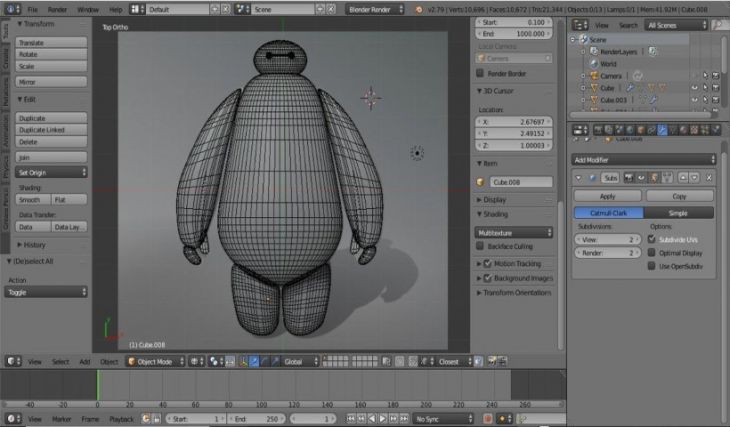This screenshot has height=427, width=730.
Task: Collapse the Subsurf modifier panel triangle
Action: pyautogui.click(x=578, y=178)
